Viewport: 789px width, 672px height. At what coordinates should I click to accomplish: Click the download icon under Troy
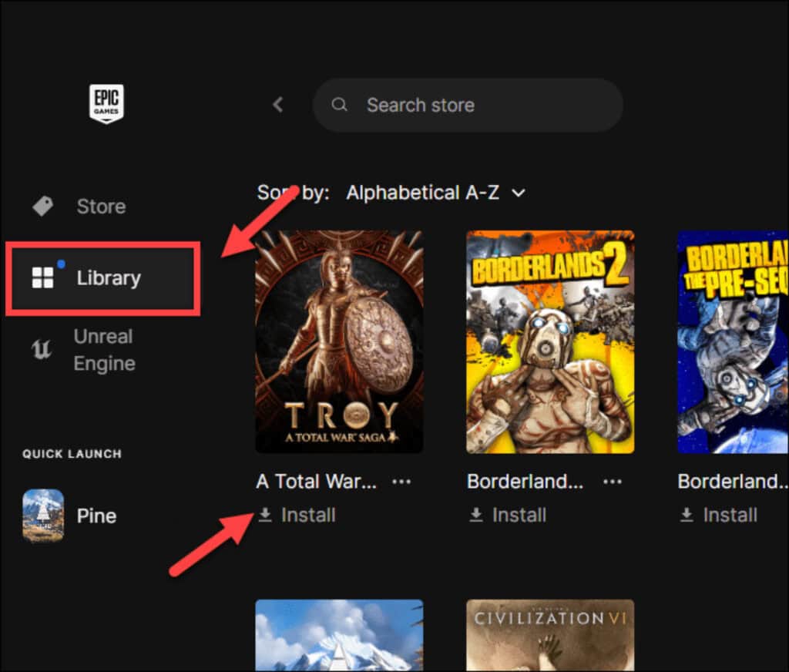264,515
